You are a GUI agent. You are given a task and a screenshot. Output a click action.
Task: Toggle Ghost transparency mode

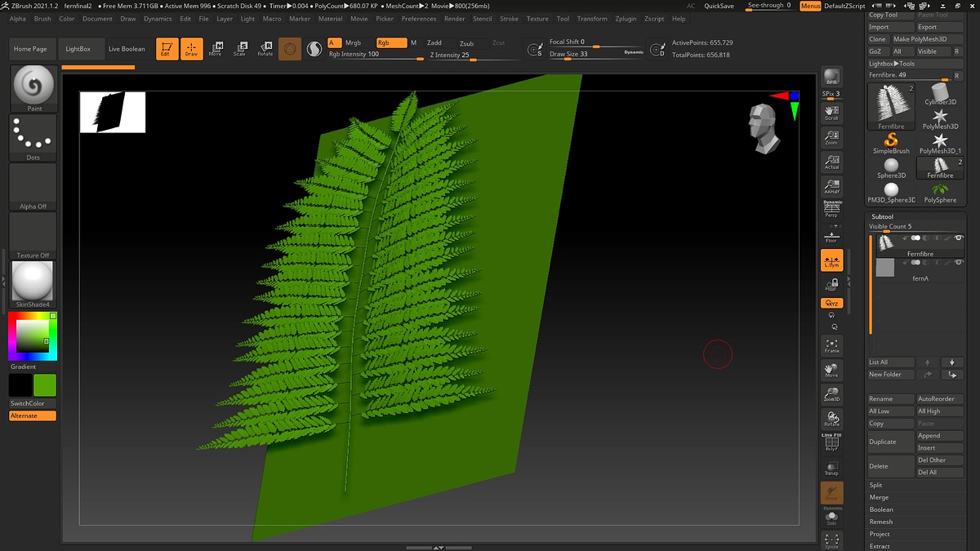click(831, 492)
